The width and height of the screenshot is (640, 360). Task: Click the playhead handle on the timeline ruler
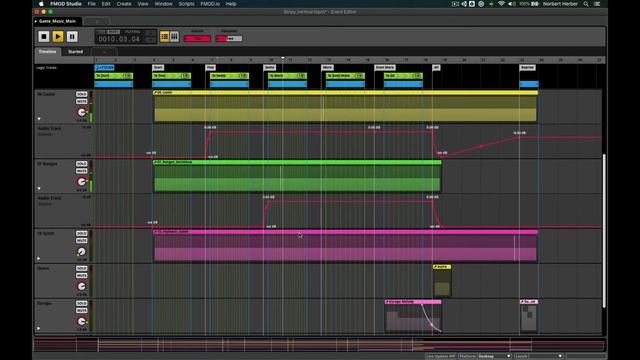(x=282, y=59)
